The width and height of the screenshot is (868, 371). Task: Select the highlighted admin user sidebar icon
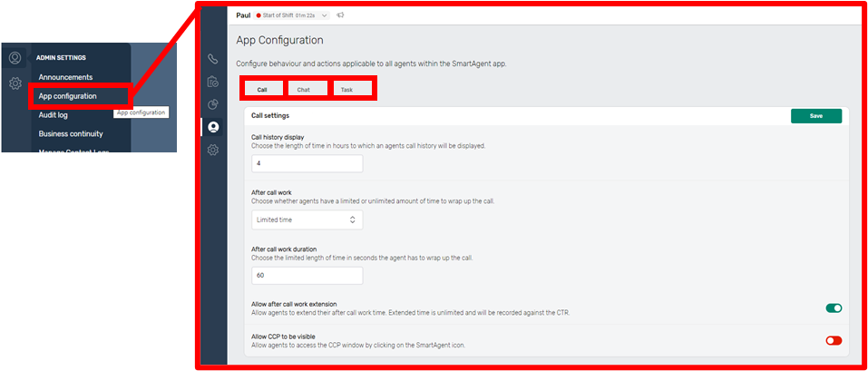212,127
